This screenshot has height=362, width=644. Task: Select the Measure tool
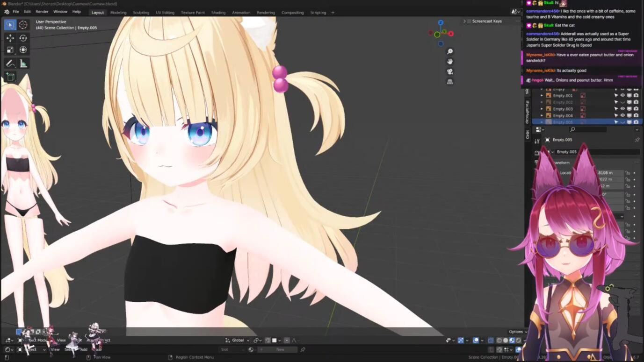23,63
